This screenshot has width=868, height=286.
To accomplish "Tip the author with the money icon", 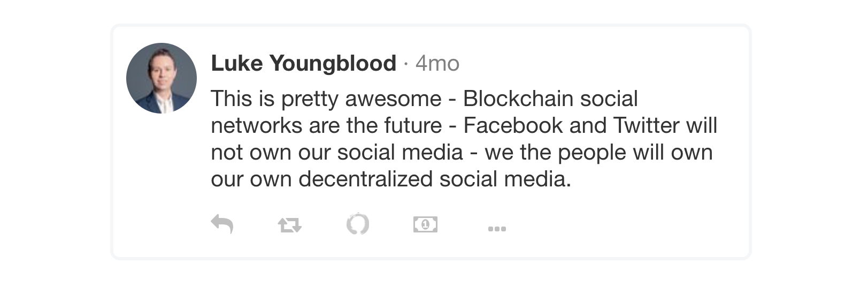I will point(425,224).
